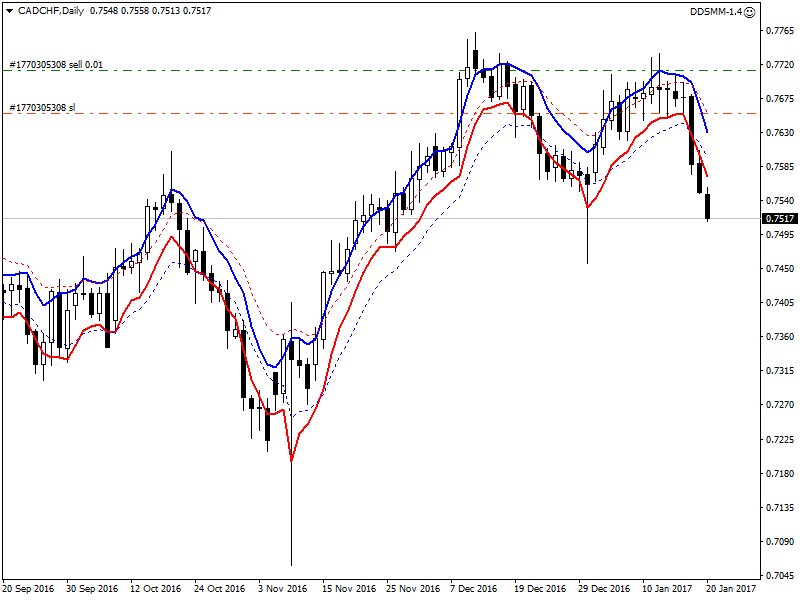Click the 0.7585 price scale label
Viewport: 800px width, 600px height.
[x=780, y=167]
